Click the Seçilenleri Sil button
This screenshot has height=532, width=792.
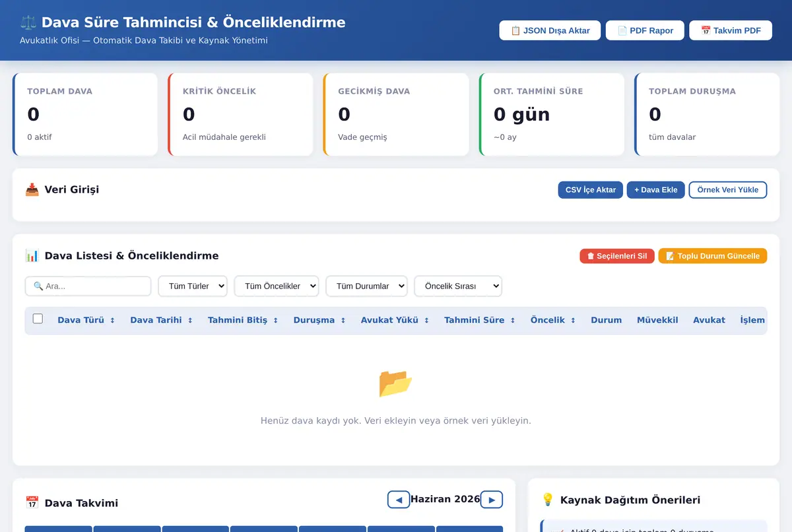[x=617, y=256]
